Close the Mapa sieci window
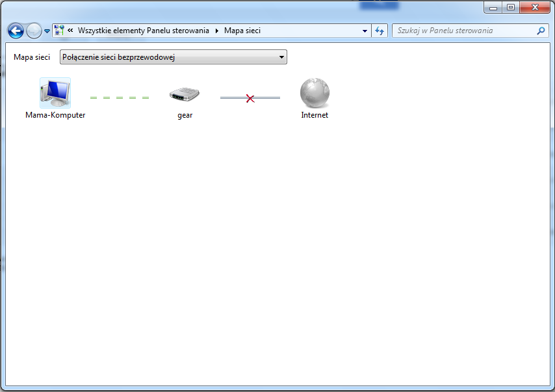The image size is (555, 392). 535,7
